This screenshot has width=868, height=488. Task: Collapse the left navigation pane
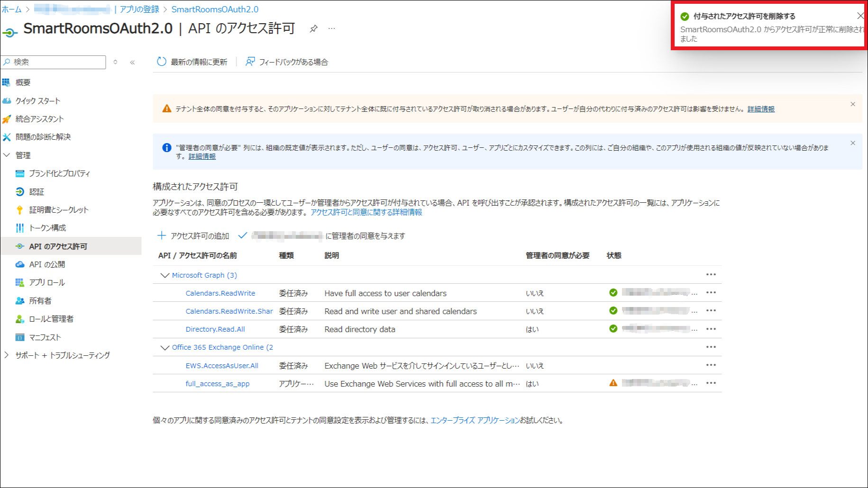(x=132, y=62)
